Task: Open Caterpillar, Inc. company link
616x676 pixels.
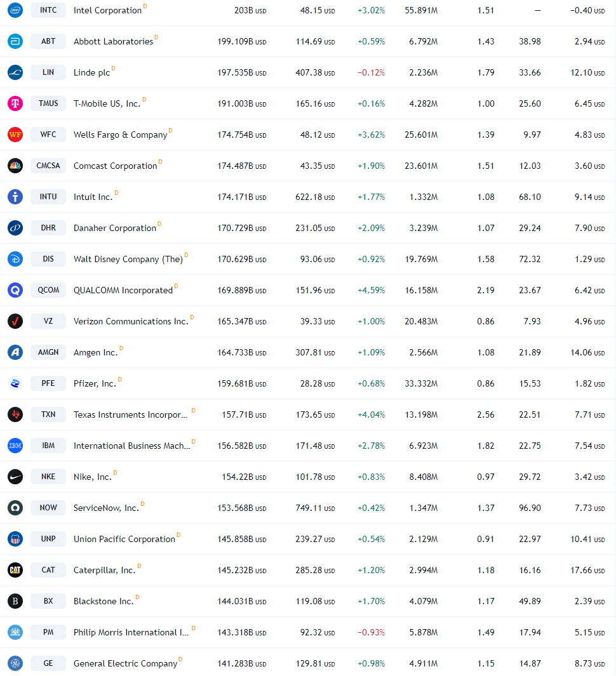Action: (x=104, y=570)
